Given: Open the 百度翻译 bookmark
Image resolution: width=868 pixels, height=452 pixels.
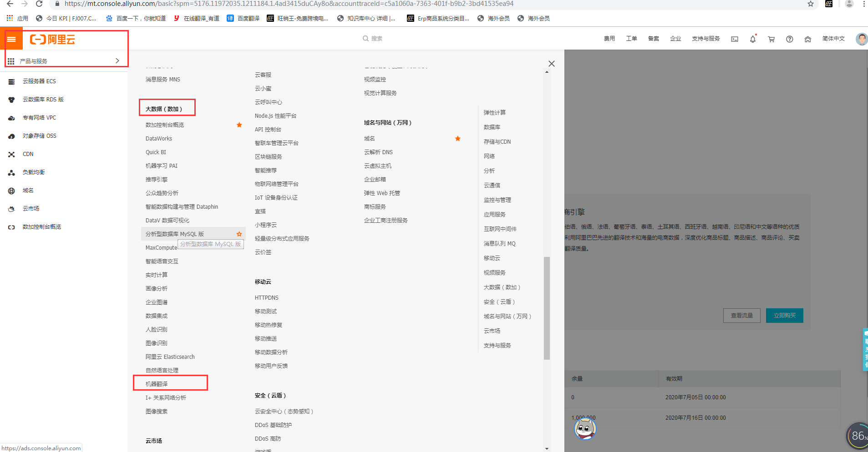Looking at the screenshot, I should tap(244, 19).
